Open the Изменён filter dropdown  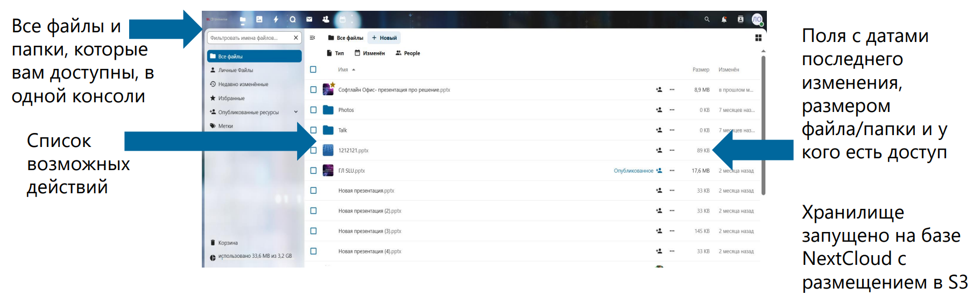coord(370,53)
